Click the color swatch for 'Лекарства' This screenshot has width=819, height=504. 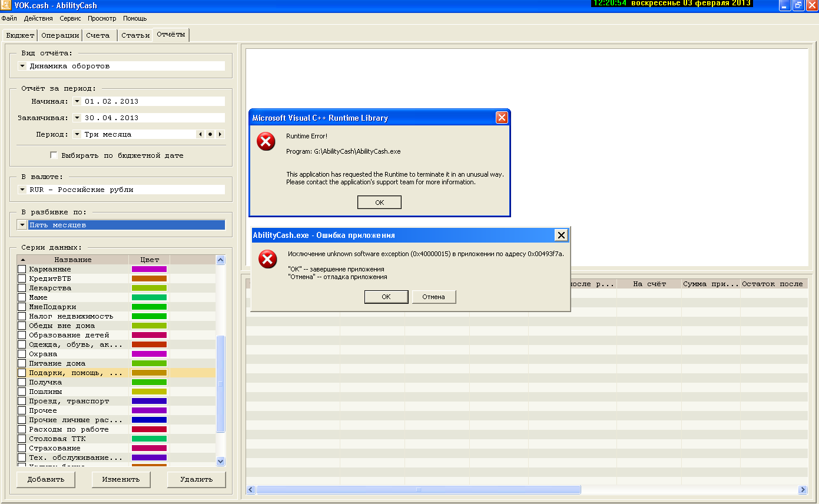(149, 288)
